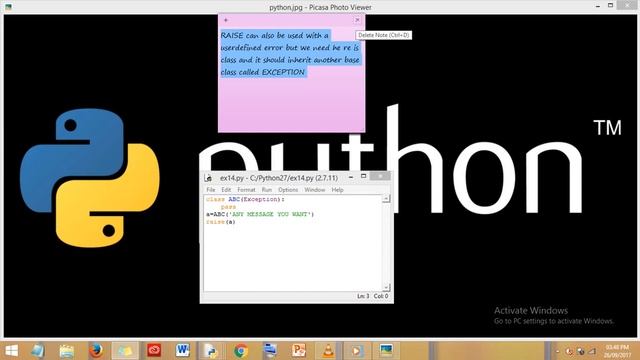Click the 'class ABC(Exception):' code line

(245, 199)
